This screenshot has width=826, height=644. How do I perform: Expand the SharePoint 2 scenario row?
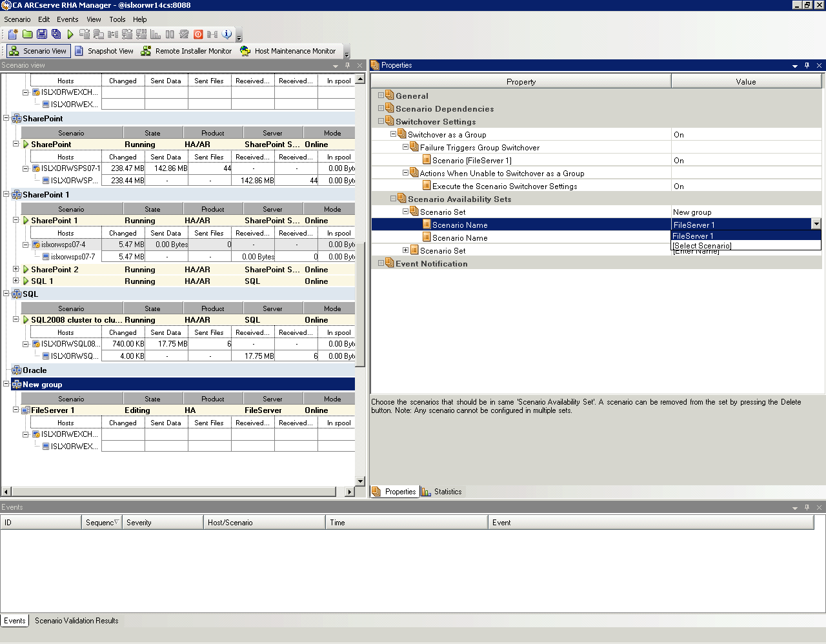[16, 269]
